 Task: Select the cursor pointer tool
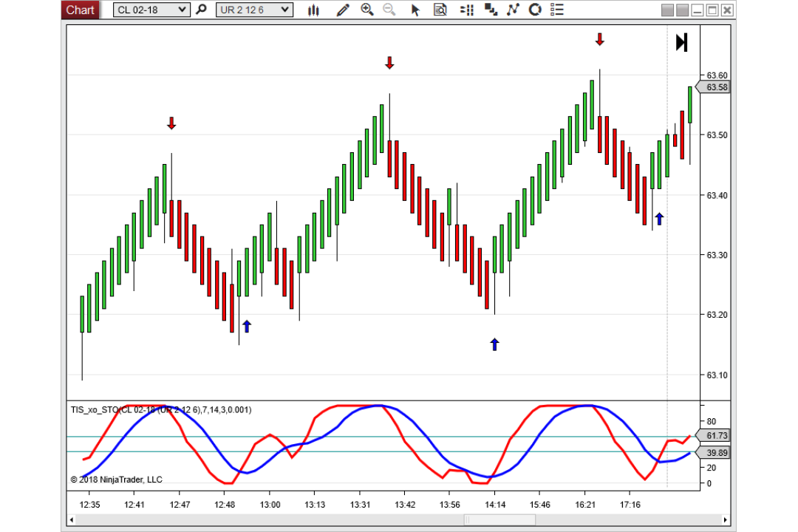[415, 10]
